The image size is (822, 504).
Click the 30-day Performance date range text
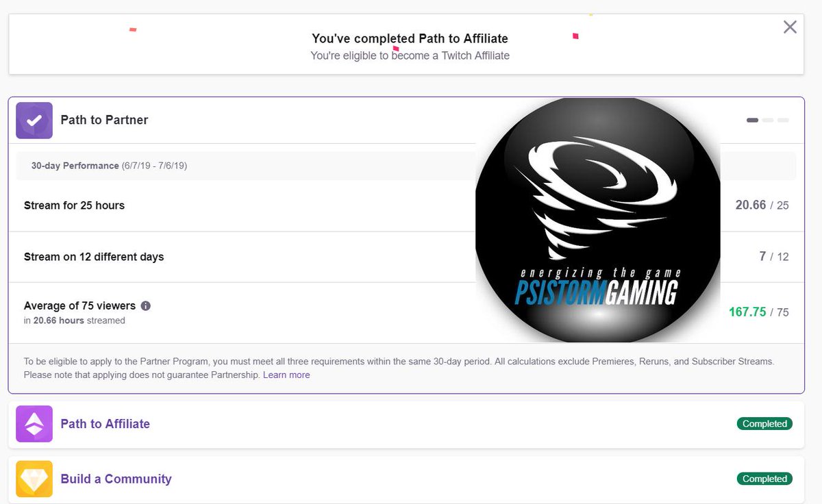point(109,166)
